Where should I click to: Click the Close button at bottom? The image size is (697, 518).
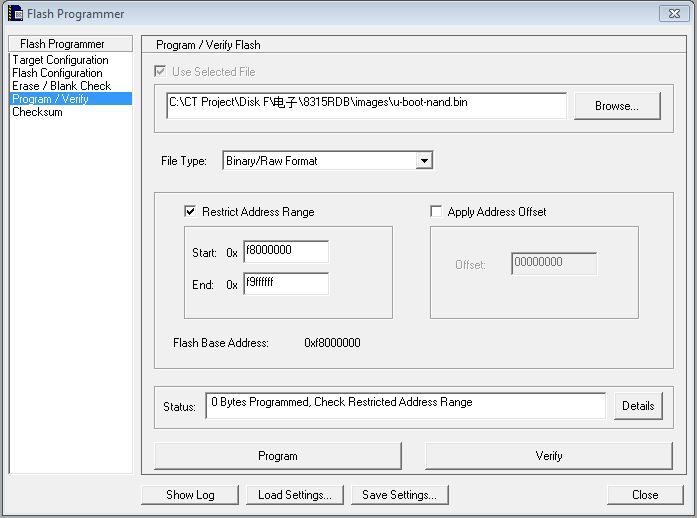[x=645, y=495]
